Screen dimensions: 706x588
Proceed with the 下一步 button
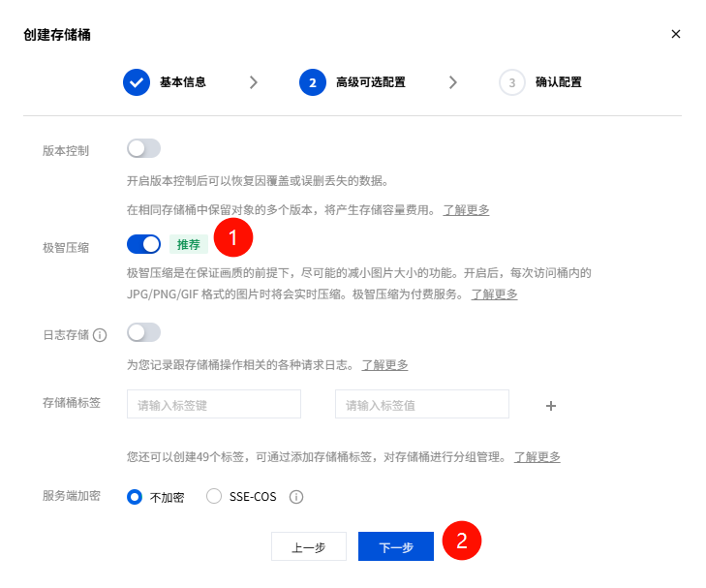click(396, 546)
